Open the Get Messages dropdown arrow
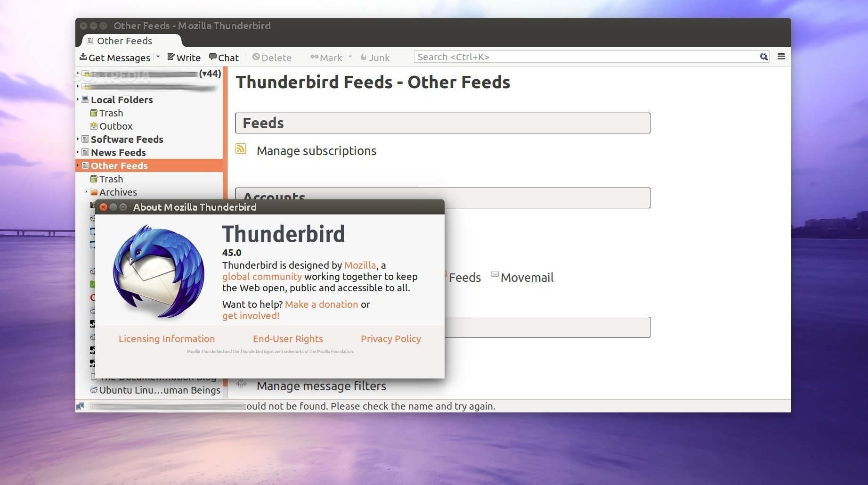 (x=158, y=57)
